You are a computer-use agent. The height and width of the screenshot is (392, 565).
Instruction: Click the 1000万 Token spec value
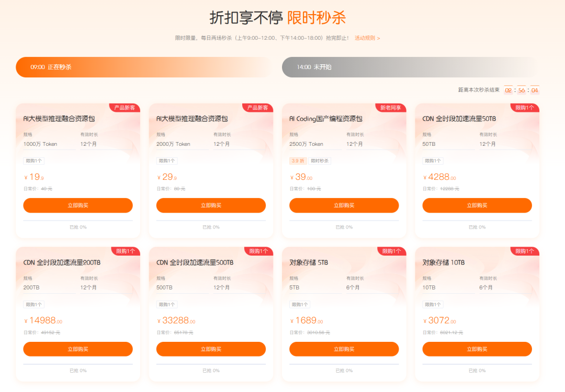tap(40, 144)
